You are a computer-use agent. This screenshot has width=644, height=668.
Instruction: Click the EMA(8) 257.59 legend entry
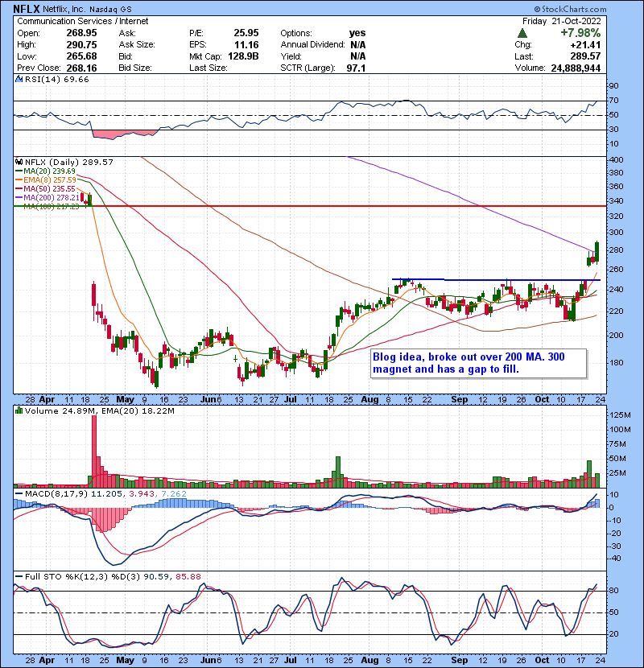click(x=46, y=179)
